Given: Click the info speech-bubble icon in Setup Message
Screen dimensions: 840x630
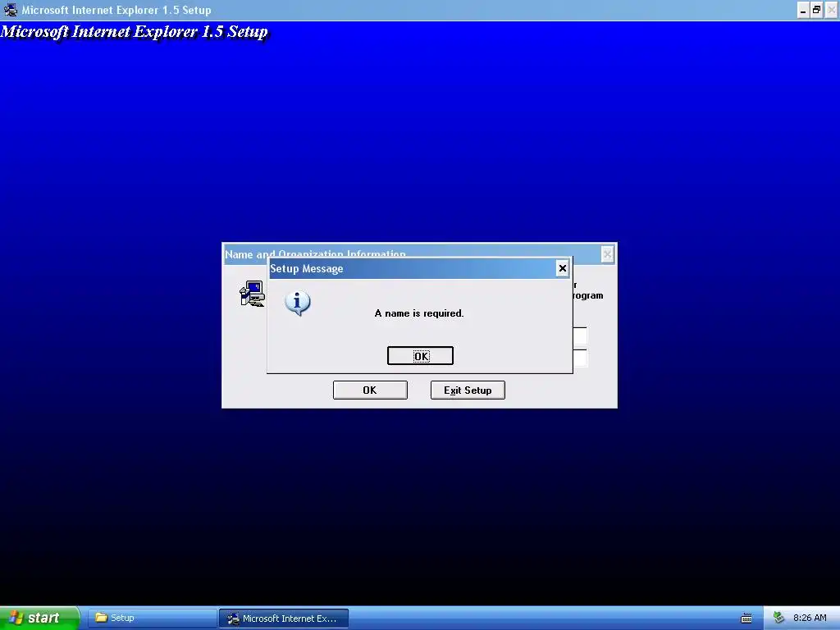Looking at the screenshot, I should [x=298, y=304].
